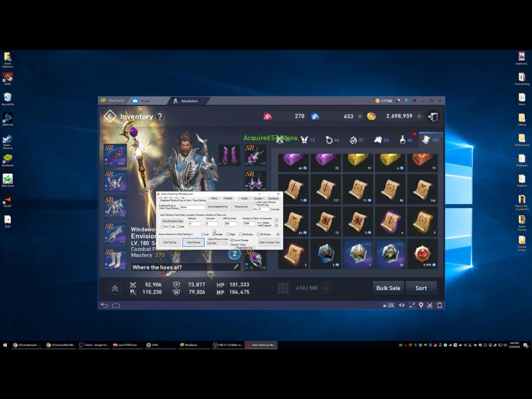Click the exit door icon
The width and height of the screenshot is (532, 399).
(x=433, y=117)
